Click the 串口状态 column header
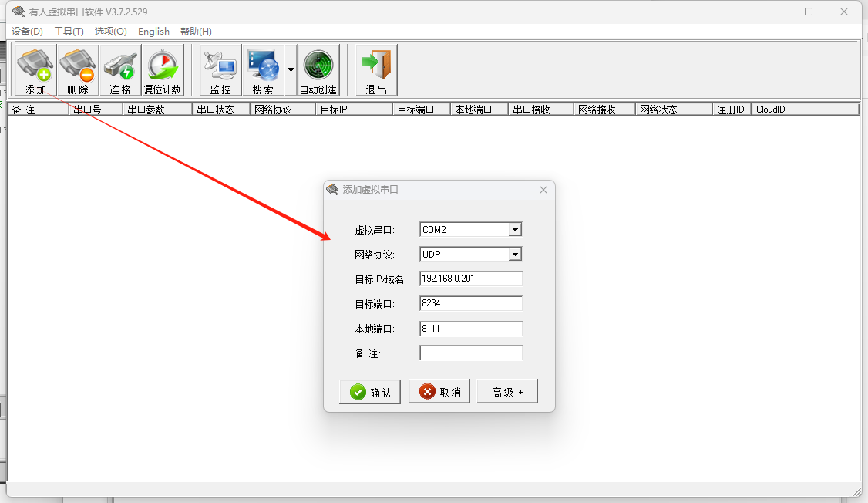 point(221,110)
